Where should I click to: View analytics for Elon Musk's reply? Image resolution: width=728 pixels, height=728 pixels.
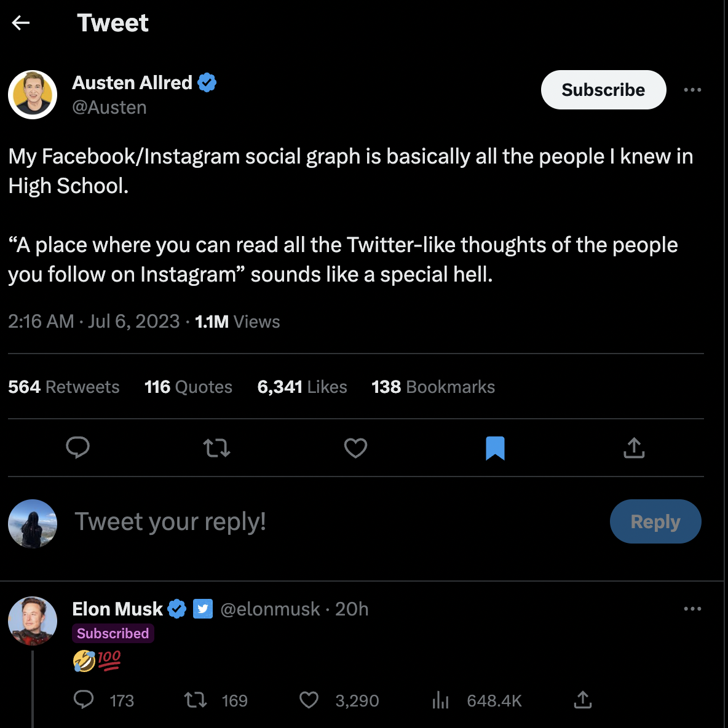tap(441, 700)
